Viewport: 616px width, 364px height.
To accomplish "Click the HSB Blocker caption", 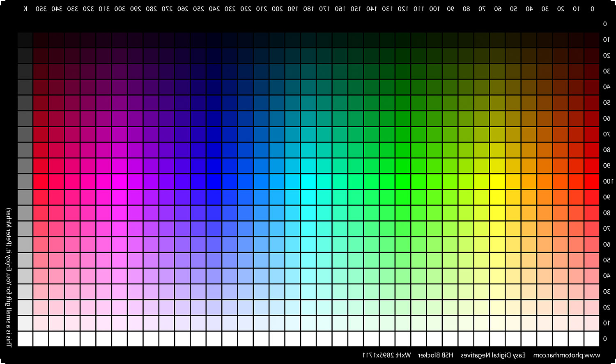I will click(436, 355).
